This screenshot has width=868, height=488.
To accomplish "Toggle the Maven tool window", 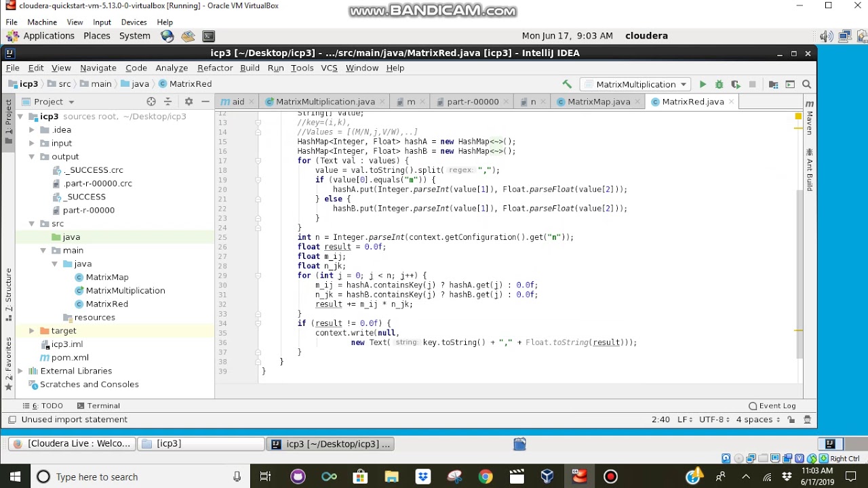I will coord(809,117).
